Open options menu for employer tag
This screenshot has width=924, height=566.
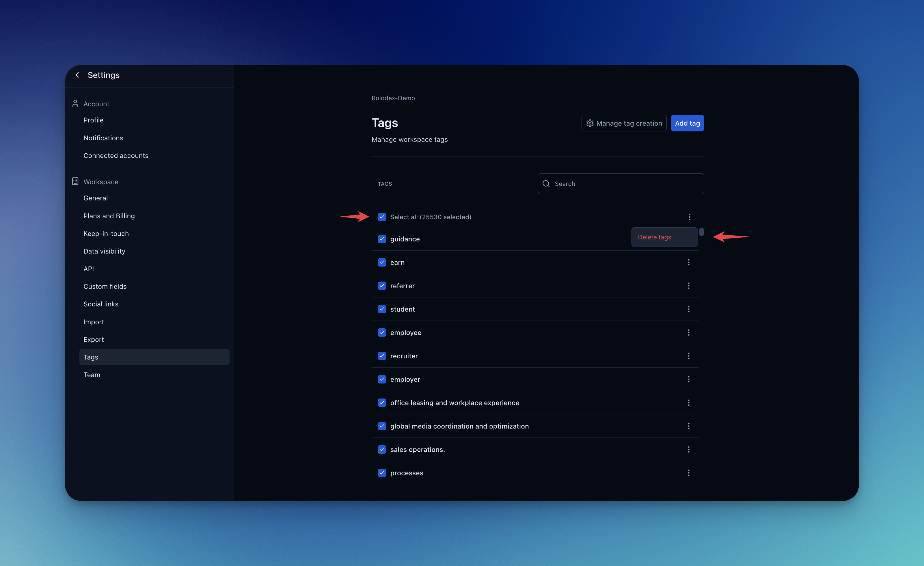click(x=688, y=379)
